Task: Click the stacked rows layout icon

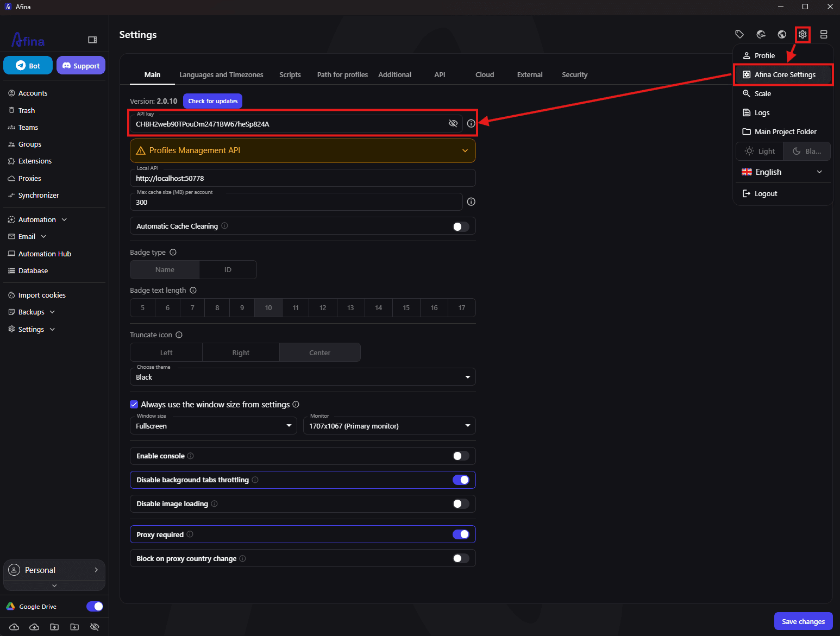Action: (x=824, y=34)
